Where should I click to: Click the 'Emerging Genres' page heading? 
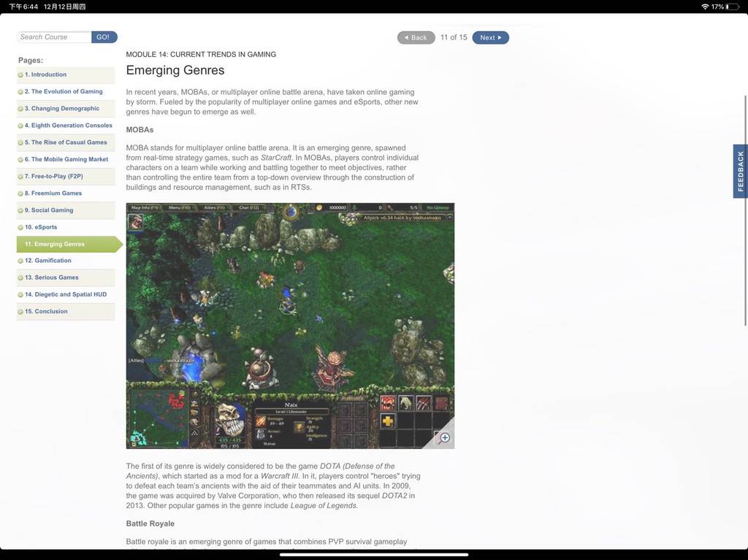(175, 70)
